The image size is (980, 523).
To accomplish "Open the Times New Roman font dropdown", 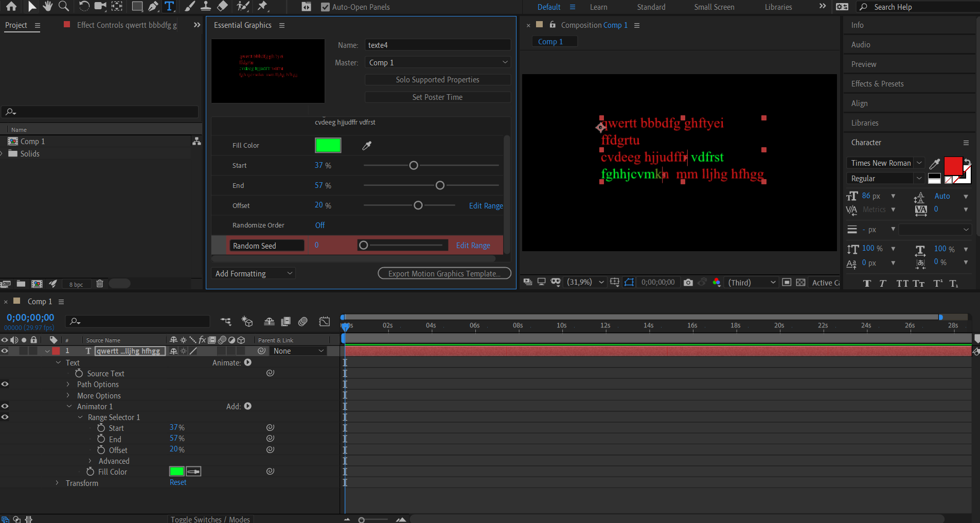I will pos(885,163).
